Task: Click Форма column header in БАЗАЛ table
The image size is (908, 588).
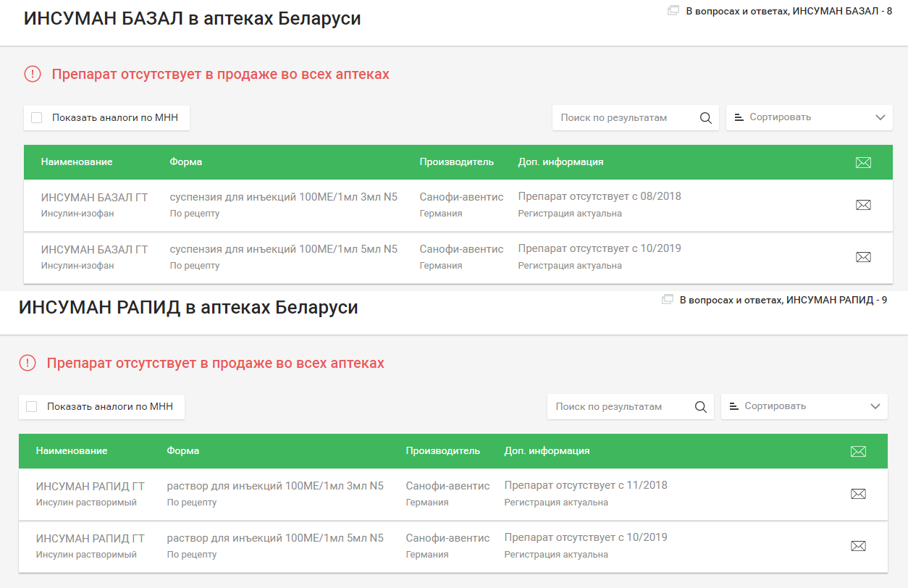Action: pyautogui.click(x=186, y=161)
